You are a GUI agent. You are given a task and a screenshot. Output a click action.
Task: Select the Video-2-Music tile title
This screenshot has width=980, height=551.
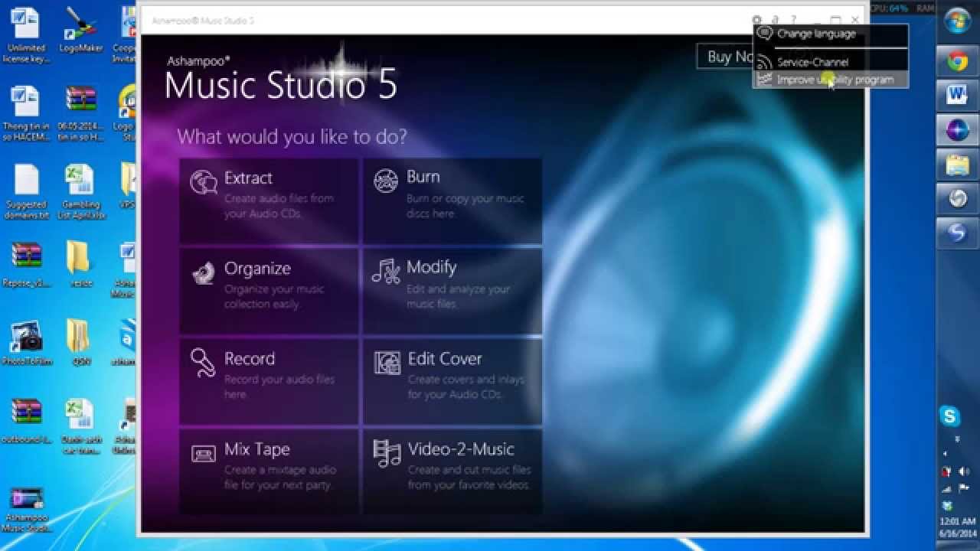461,449
